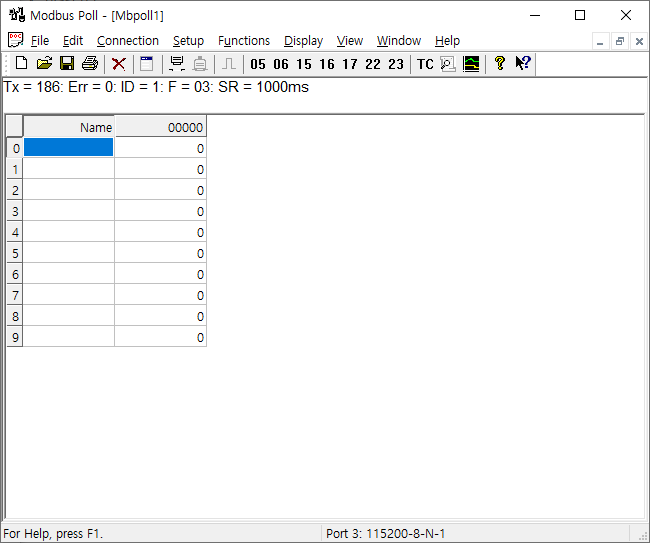
Task: Open the Functions menu
Action: click(244, 41)
